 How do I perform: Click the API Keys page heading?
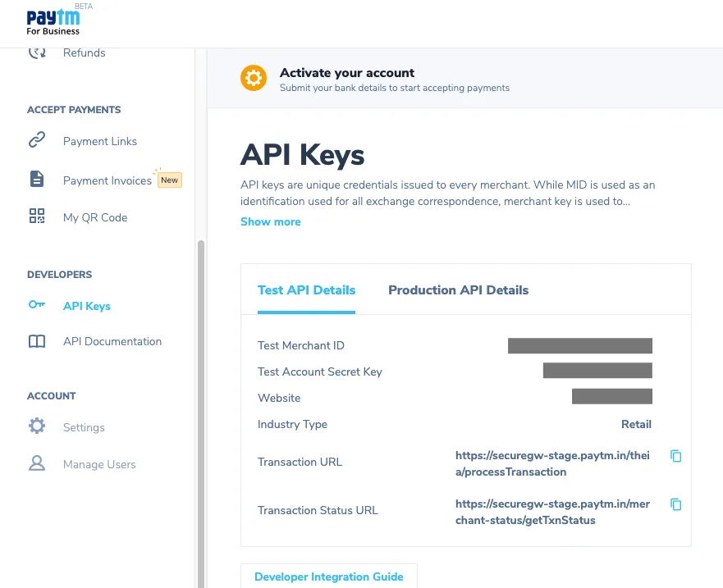pos(303,154)
